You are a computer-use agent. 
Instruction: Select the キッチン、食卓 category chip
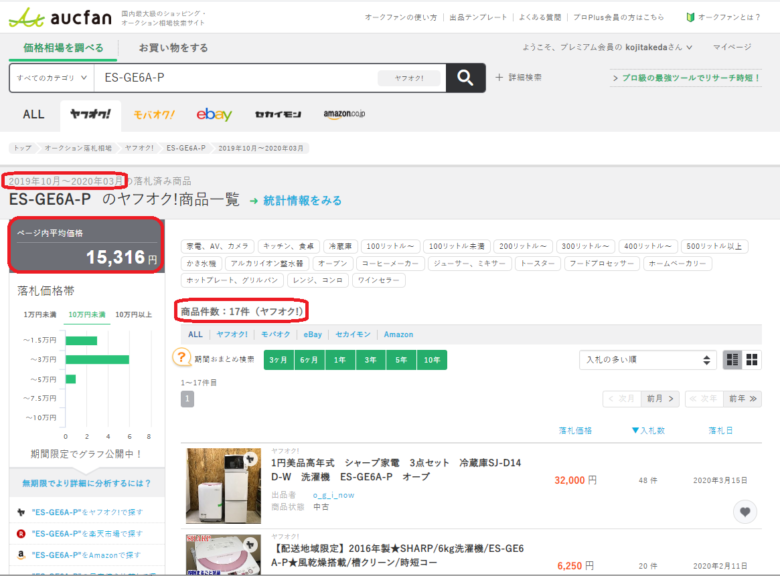pyautogui.click(x=289, y=246)
